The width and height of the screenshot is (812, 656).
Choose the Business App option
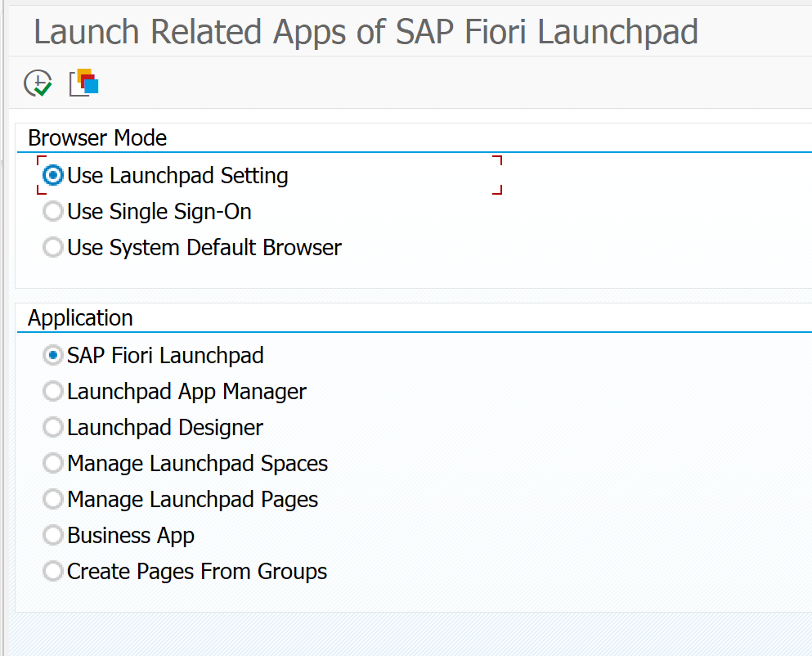pos(52,535)
